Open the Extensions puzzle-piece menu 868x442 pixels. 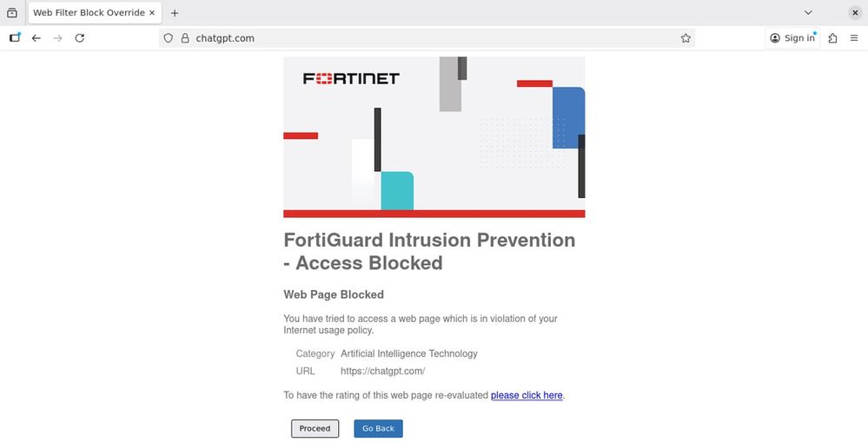pos(832,38)
